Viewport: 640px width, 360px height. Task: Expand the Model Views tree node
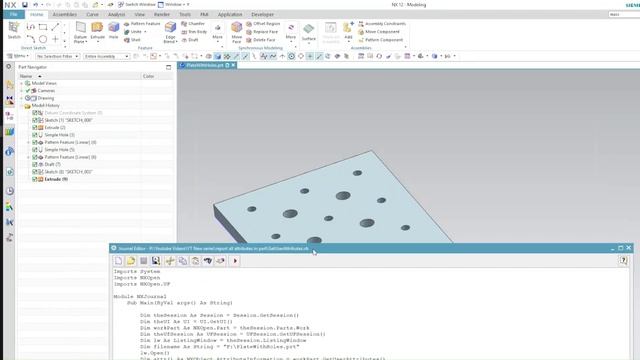22,83
